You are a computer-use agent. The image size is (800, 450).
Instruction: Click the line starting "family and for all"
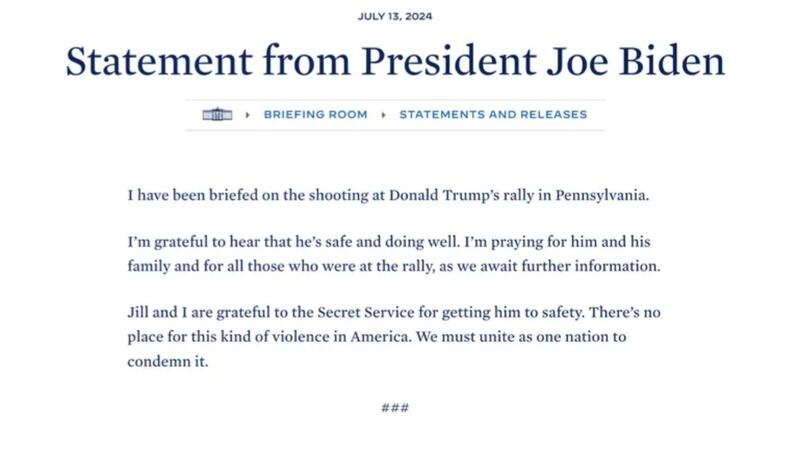394,266
